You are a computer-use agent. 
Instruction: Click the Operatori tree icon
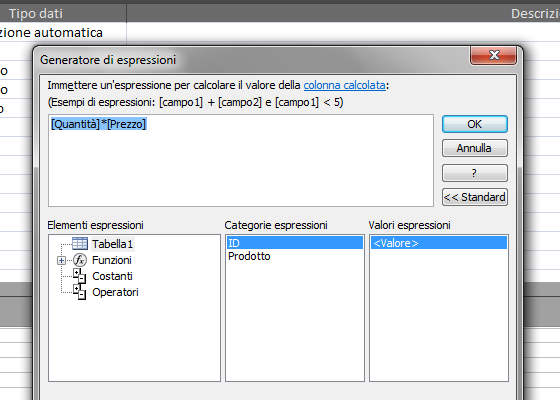[80, 292]
